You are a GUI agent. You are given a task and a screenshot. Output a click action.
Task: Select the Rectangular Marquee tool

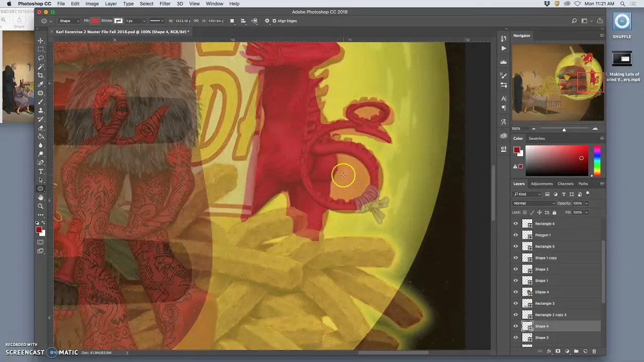coord(41,49)
